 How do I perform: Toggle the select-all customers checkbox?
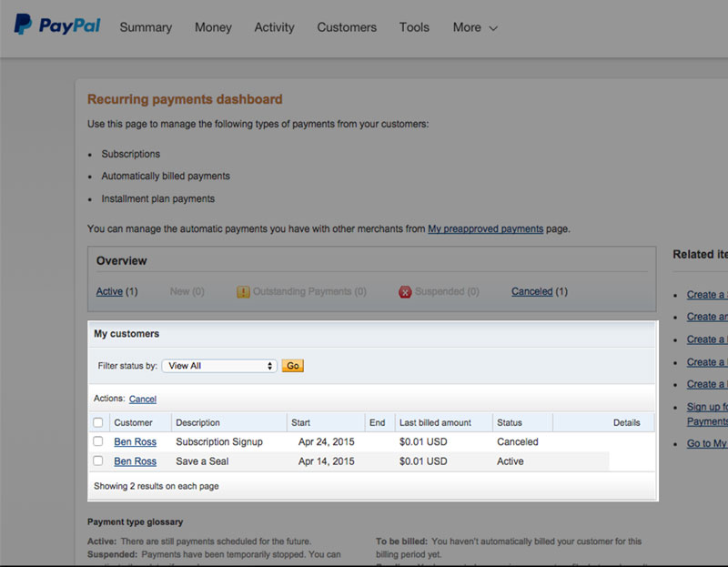(98, 422)
